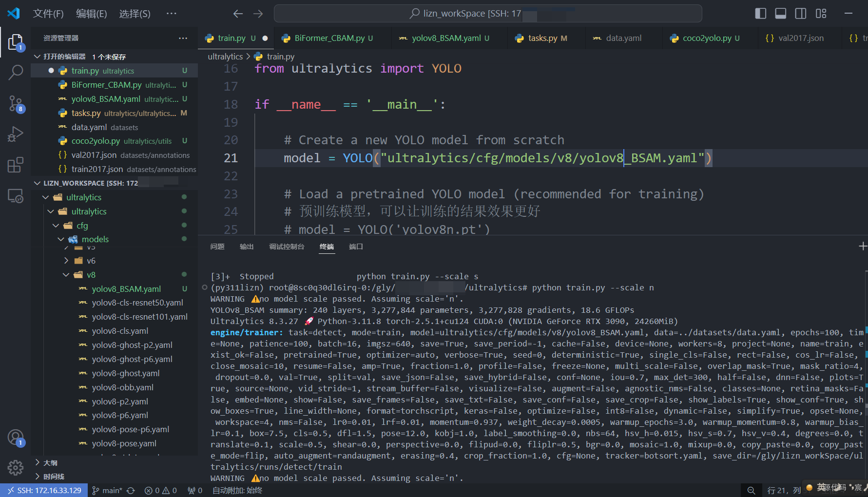Click 自动附加: 始终 status item
This screenshot has height=497, width=868.
coord(237,490)
